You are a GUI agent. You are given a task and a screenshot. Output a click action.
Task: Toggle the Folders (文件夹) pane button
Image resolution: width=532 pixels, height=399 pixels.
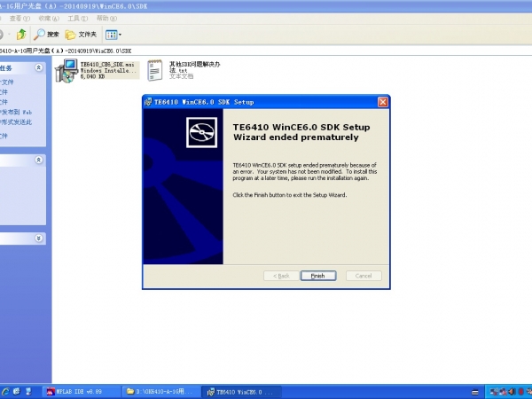pyautogui.click(x=81, y=35)
